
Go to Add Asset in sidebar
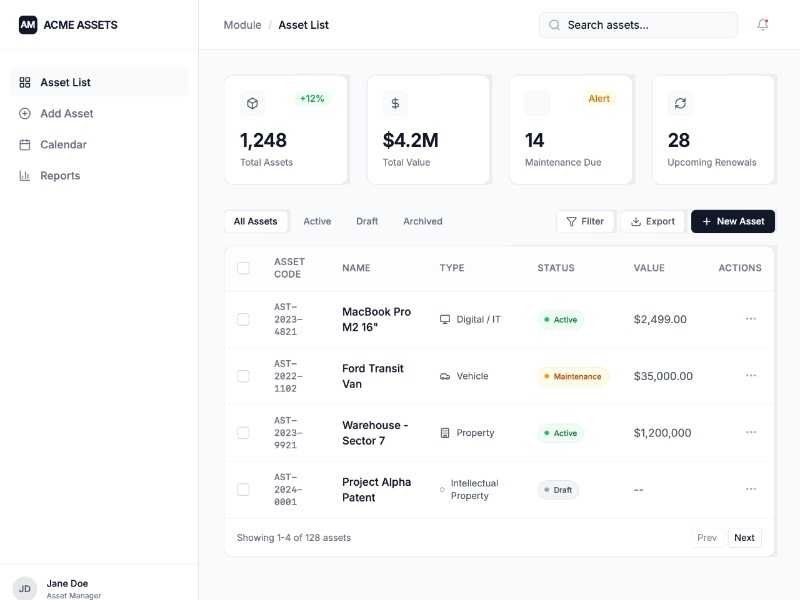pyautogui.click(x=66, y=114)
